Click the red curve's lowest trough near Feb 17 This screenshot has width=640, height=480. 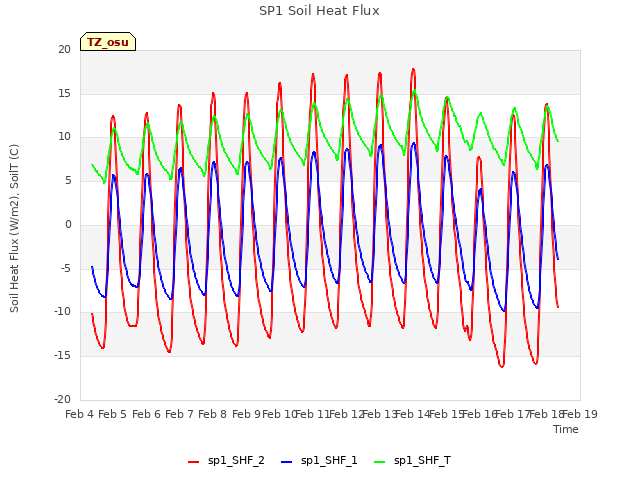tap(502, 366)
